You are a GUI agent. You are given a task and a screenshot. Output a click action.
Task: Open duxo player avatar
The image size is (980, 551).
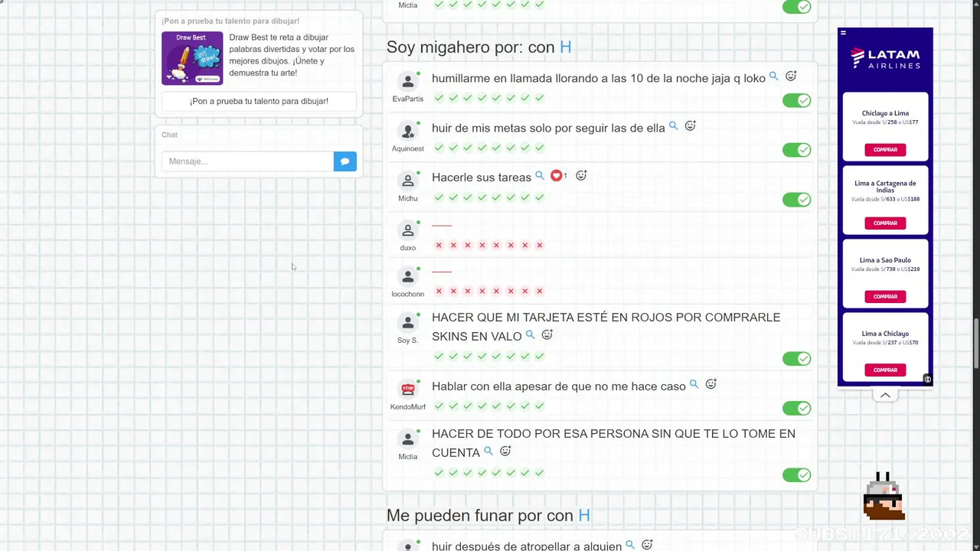click(408, 230)
